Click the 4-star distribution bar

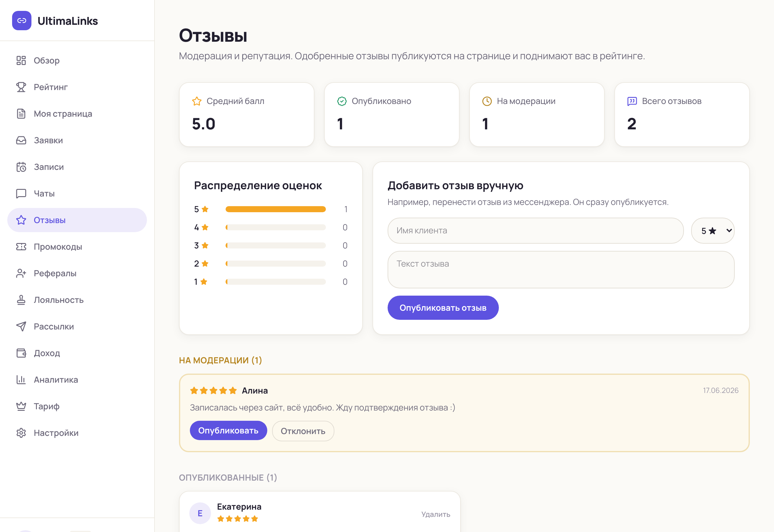coord(275,227)
